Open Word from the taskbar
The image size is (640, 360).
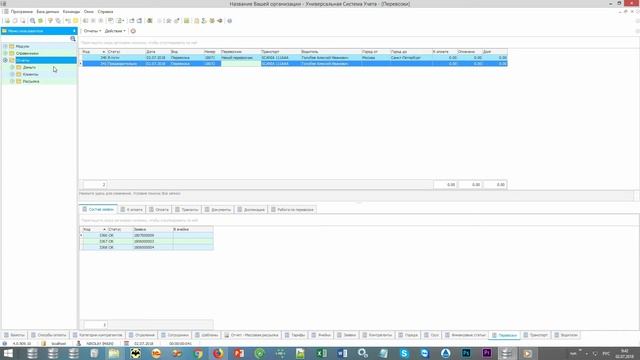(342, 353)
